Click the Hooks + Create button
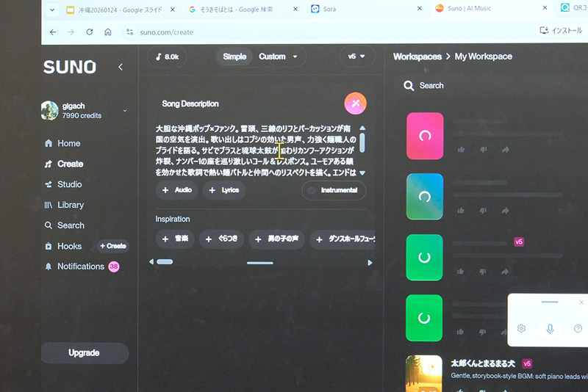 coord(113,246)
